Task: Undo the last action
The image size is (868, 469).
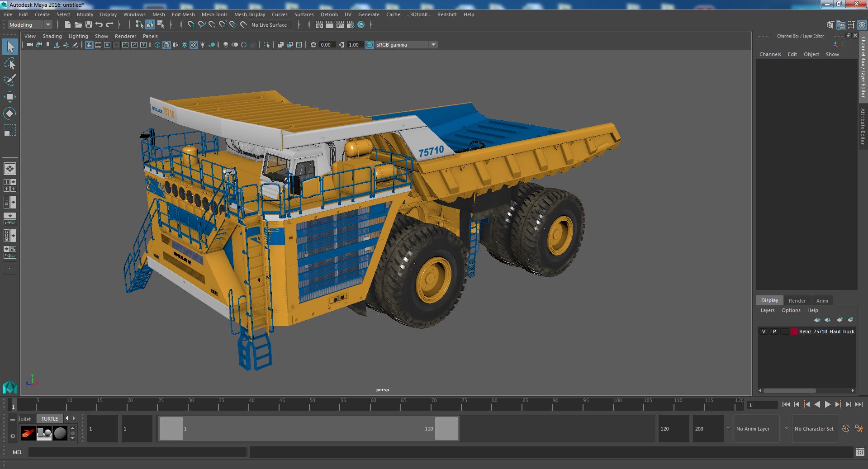Action: click(99, 25)
